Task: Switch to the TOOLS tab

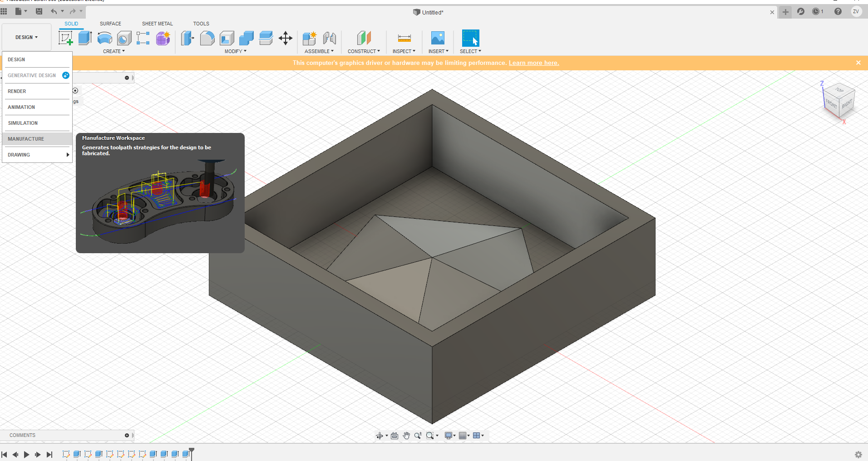Action: click(201, 24)
